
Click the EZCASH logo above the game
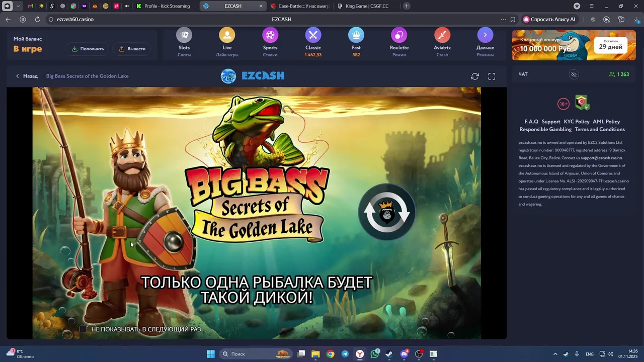pyautogui.click(x=253, y=76)
